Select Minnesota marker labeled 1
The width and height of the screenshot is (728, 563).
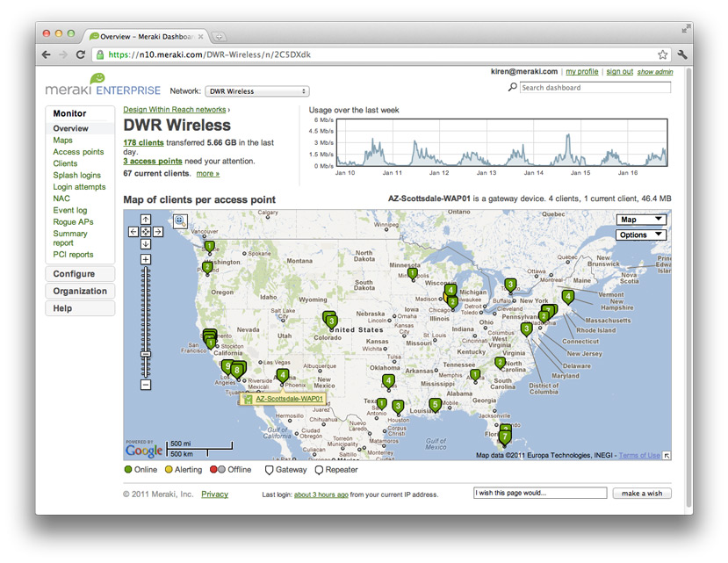tap(412, 273)
